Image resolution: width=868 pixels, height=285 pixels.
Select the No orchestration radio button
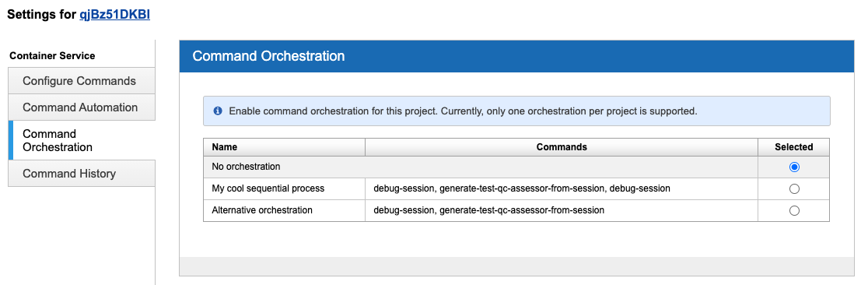[794, 167]
